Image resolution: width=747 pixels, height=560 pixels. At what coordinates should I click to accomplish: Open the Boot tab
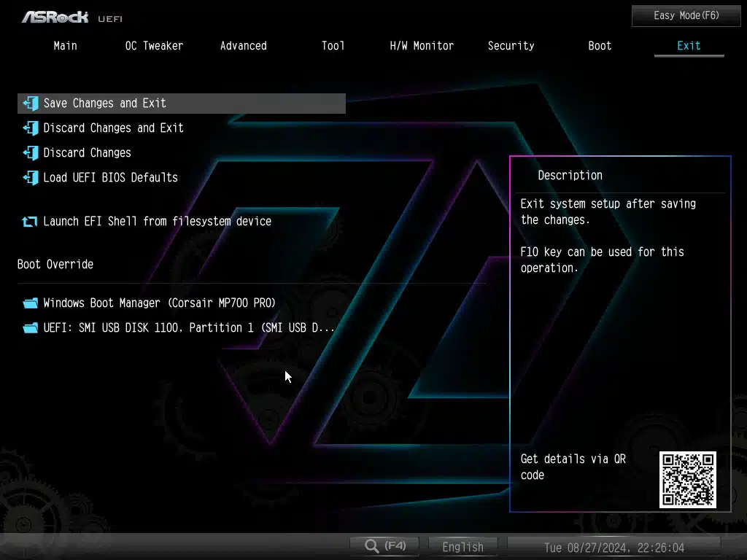tap(600, 46)
